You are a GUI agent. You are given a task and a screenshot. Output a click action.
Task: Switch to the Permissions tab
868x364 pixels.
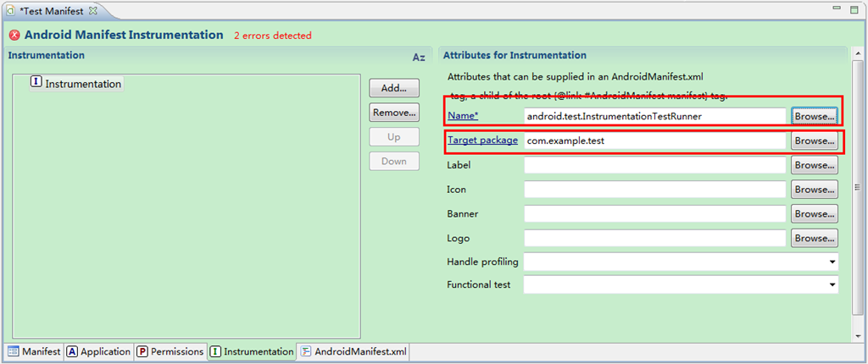click(170, 351)
